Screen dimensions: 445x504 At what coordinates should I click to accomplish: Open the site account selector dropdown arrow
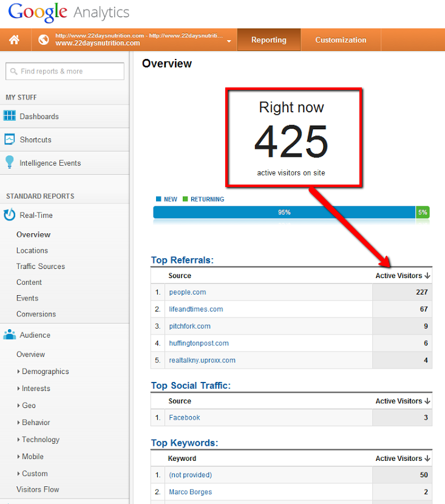229,41
